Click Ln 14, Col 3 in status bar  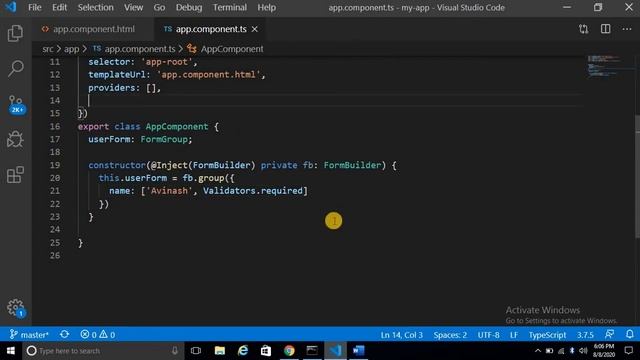[402, 335]
